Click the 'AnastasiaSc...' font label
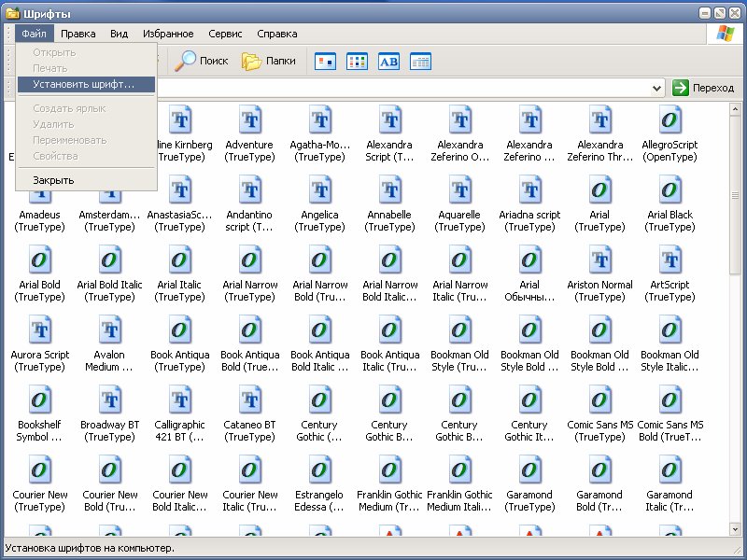The image size is (747, 560). [x=179, y=221]
